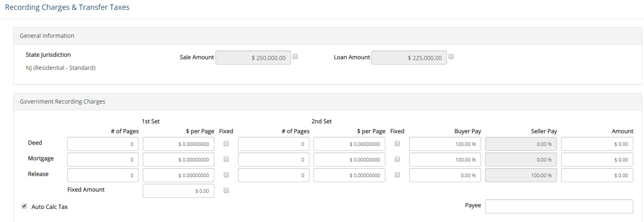Edit Release 2nd Set number of pages
The width and height of the screenshot is (644, 222).
tap(274, 175)
